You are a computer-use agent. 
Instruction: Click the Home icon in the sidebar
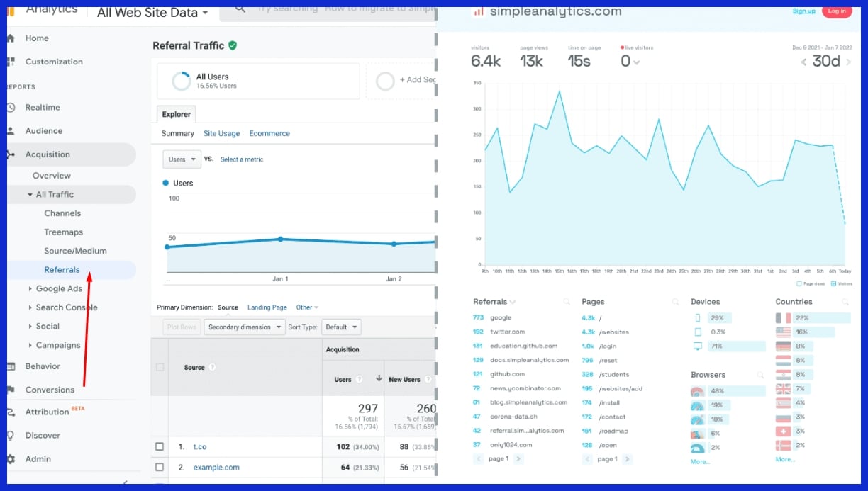point(10,38)
